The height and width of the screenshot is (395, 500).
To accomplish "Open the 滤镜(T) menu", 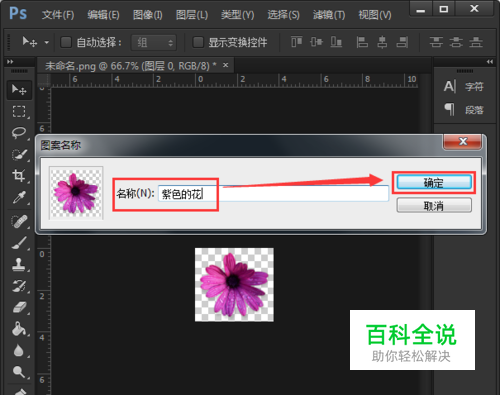I will point(329,15).
